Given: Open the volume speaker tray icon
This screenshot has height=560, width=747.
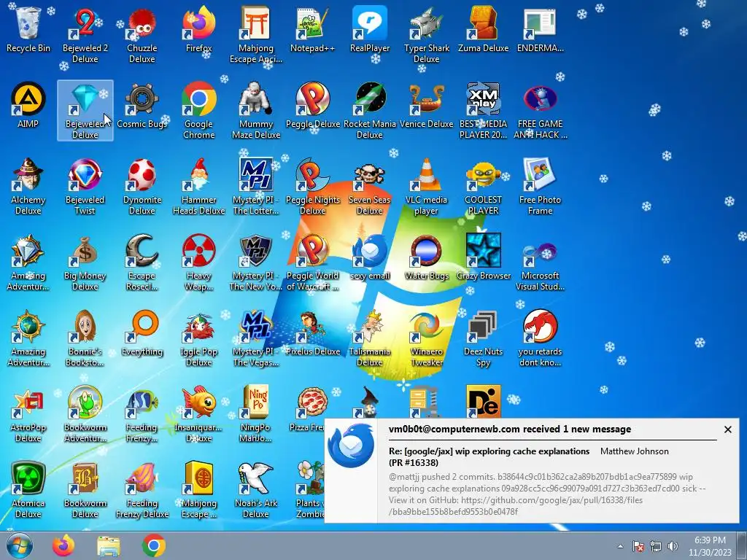Looking at the screenshot, I should [x=673, y=546].
